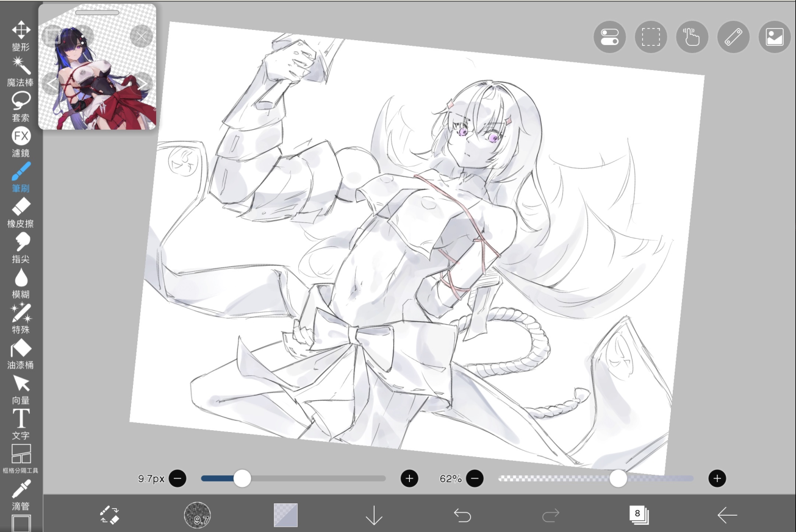Open the ruler tool button
796x532 pixels.
733,37
